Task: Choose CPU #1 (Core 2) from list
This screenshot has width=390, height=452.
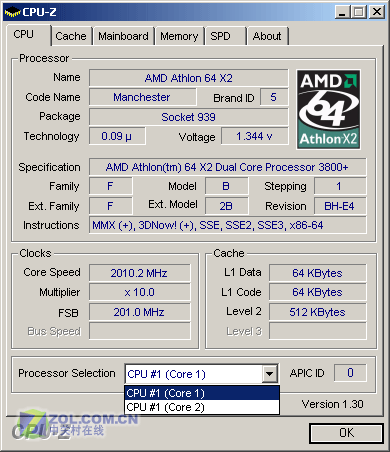Action: (x=202, y=407)
